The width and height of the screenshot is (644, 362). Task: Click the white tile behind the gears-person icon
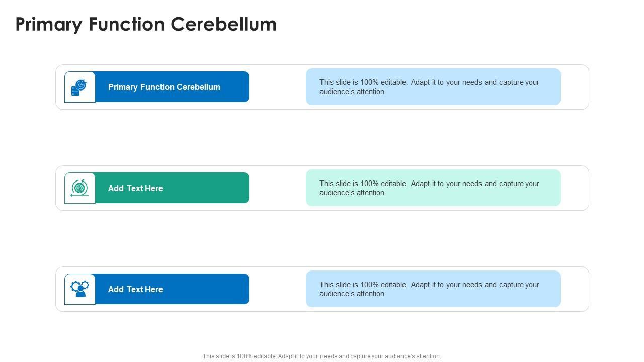tap(69, 300)
